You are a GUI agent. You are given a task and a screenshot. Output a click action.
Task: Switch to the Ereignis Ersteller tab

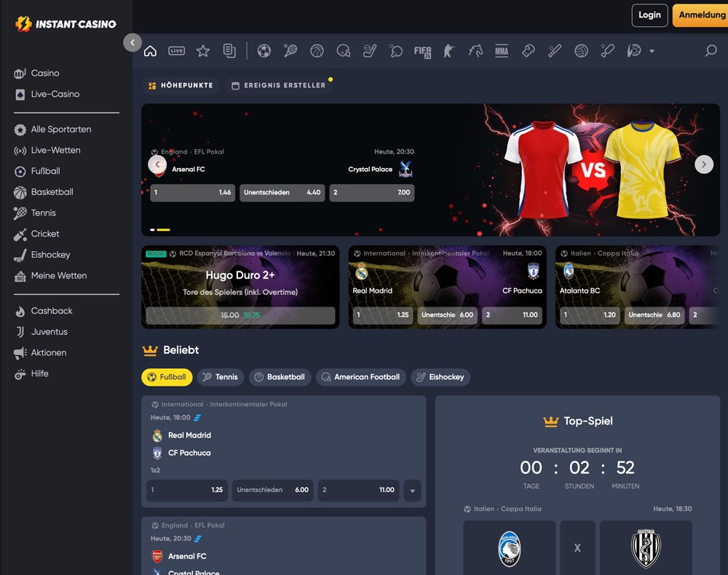[279, 85]
